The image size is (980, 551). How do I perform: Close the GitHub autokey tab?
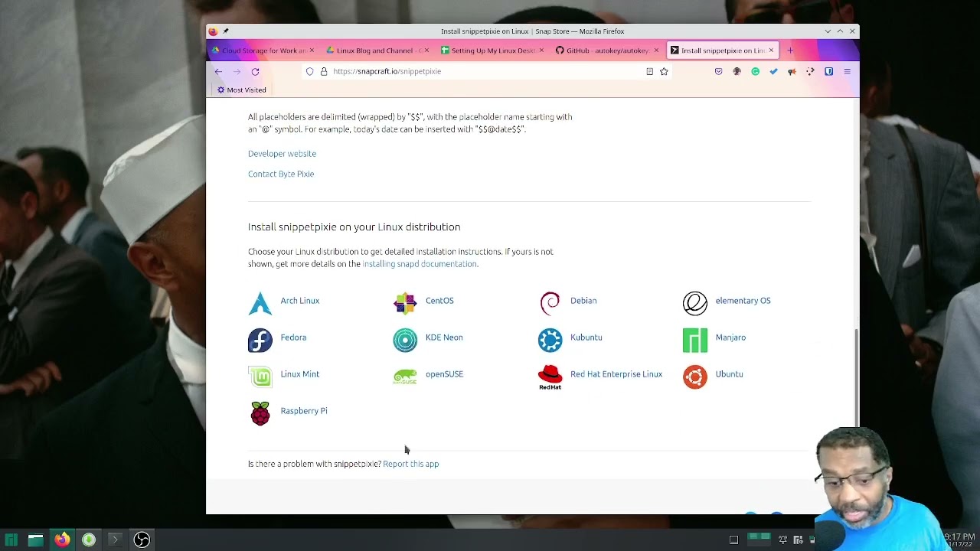tap(656, 51)
